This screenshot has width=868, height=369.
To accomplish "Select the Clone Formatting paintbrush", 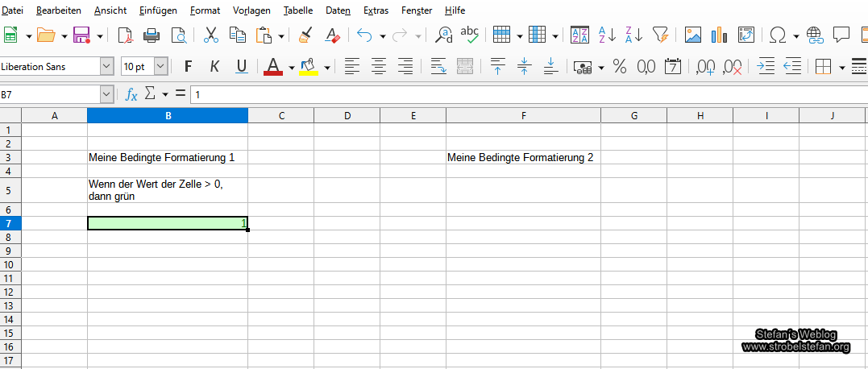I will (x=305, y=35).
